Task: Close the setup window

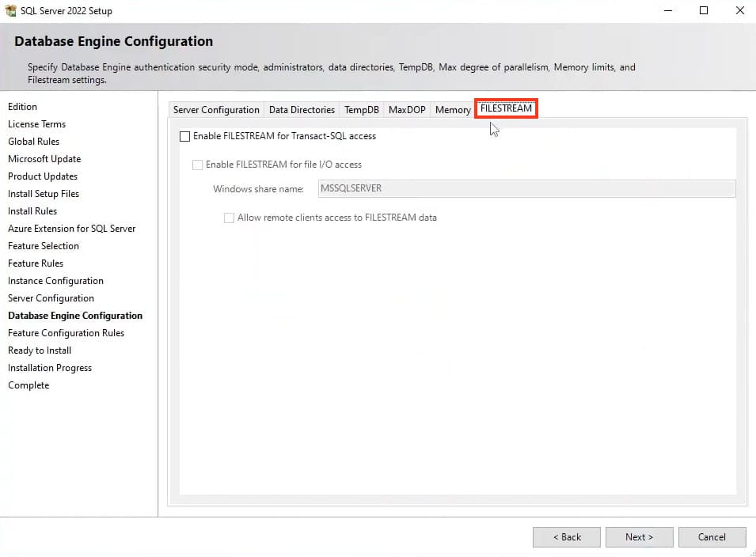Action: click(739, 11)
